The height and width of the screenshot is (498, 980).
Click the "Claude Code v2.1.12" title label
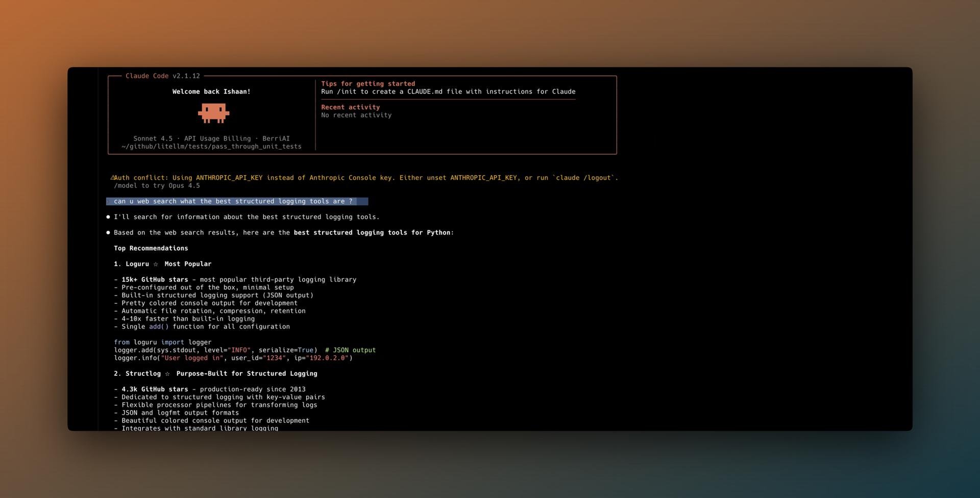coord(162,76)
